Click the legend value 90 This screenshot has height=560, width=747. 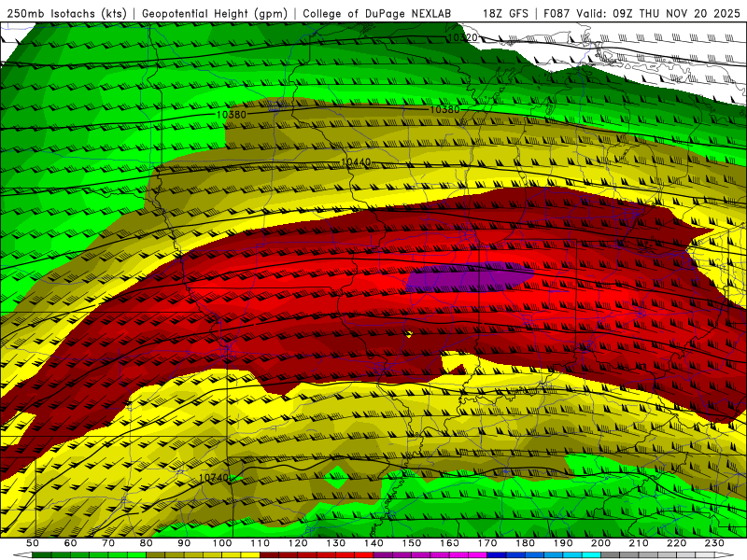click(x=184, y=543)
